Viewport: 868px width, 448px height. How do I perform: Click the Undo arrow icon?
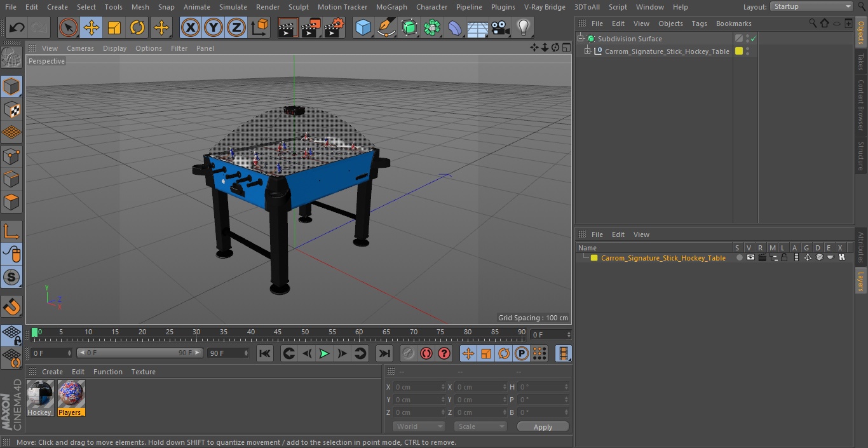[17, 27]
